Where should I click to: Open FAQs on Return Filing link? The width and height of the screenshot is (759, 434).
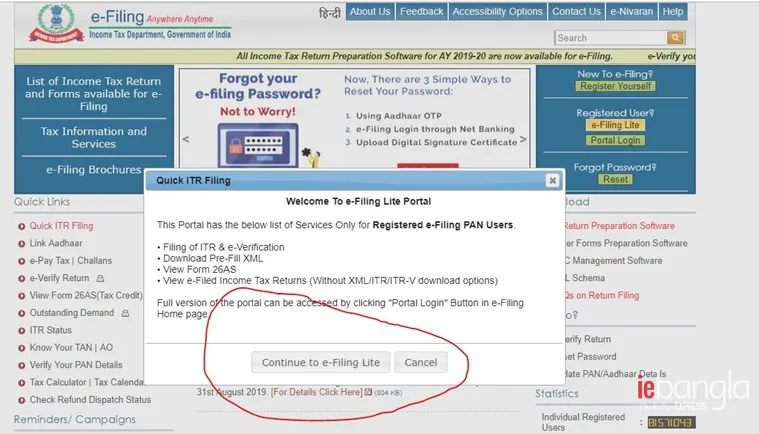click(x=602, y=296)
